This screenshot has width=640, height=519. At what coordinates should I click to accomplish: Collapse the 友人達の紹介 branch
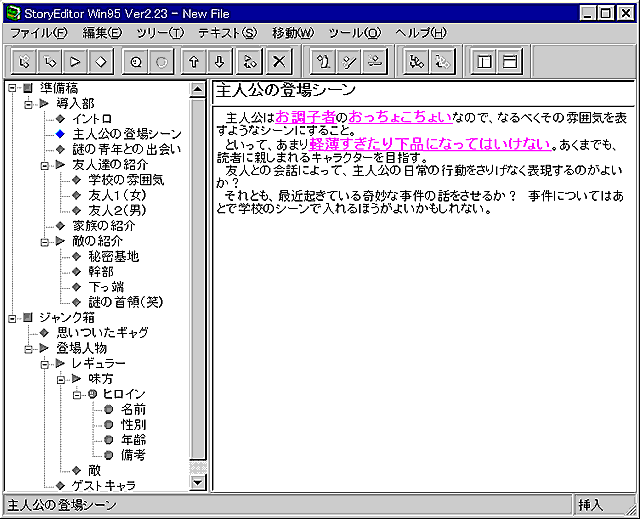[44, 165]
